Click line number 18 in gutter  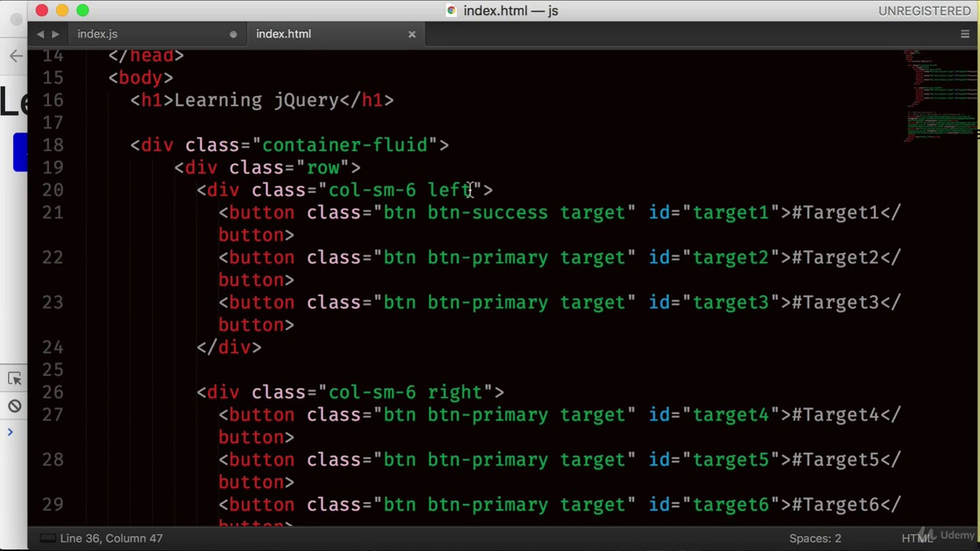(53, 145)
